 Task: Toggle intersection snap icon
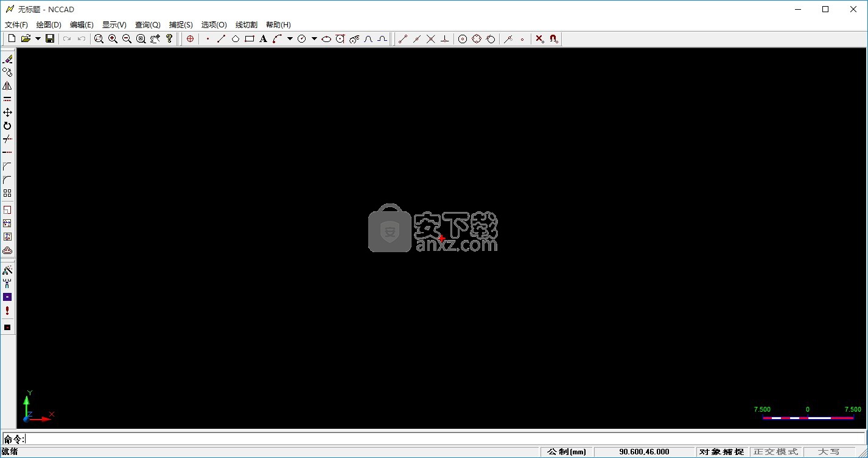431,39
